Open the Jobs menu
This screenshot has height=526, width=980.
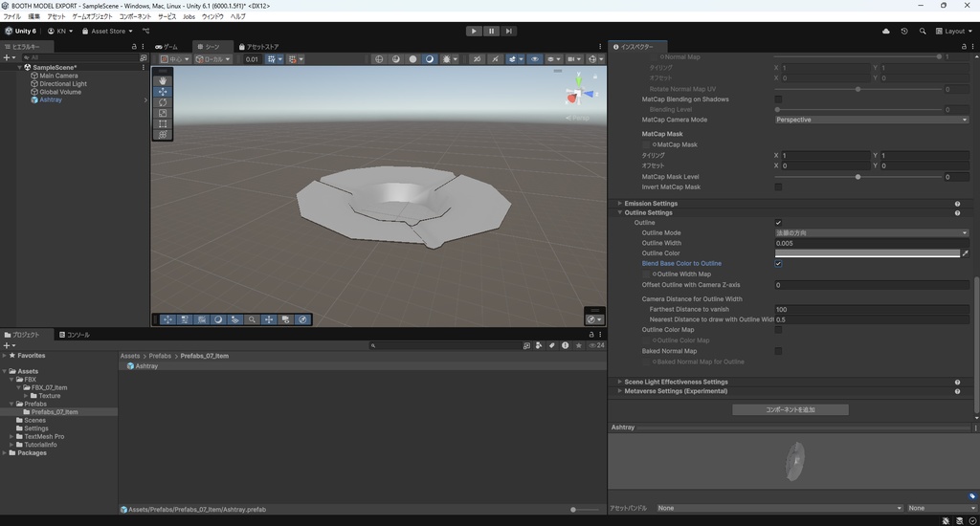click(189, 17)
